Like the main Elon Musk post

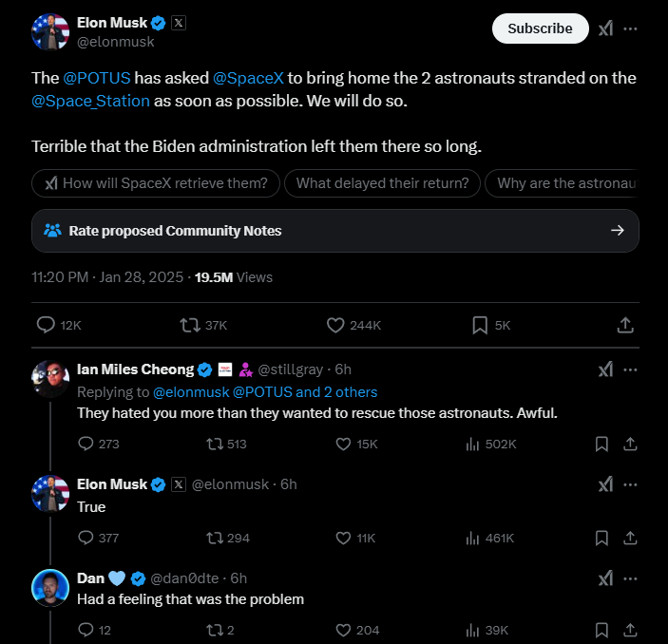(x=335, y=325)
